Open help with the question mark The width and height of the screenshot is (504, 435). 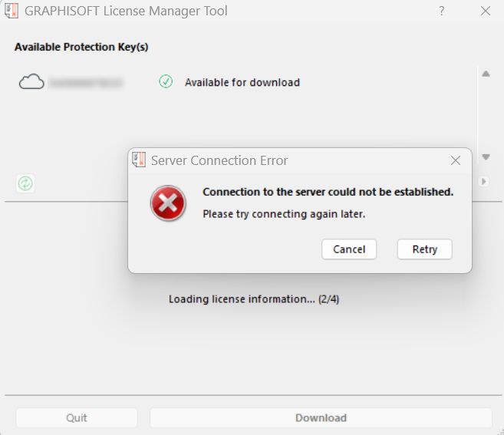442,11
